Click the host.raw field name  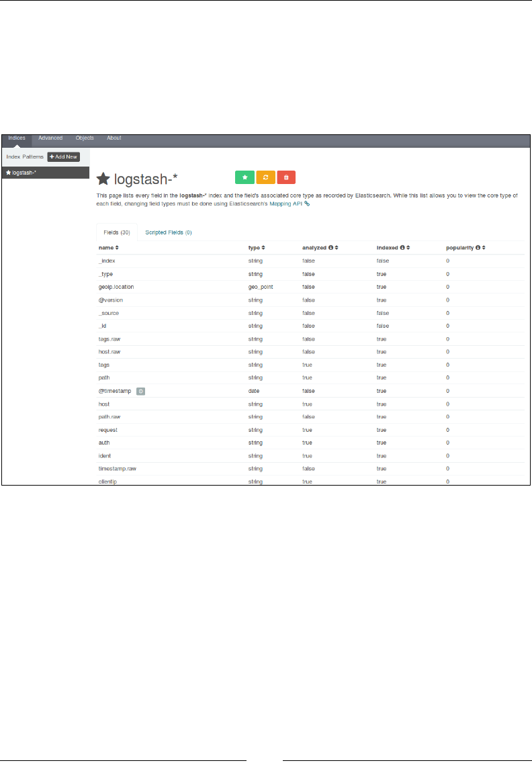[x=109, y=352]
